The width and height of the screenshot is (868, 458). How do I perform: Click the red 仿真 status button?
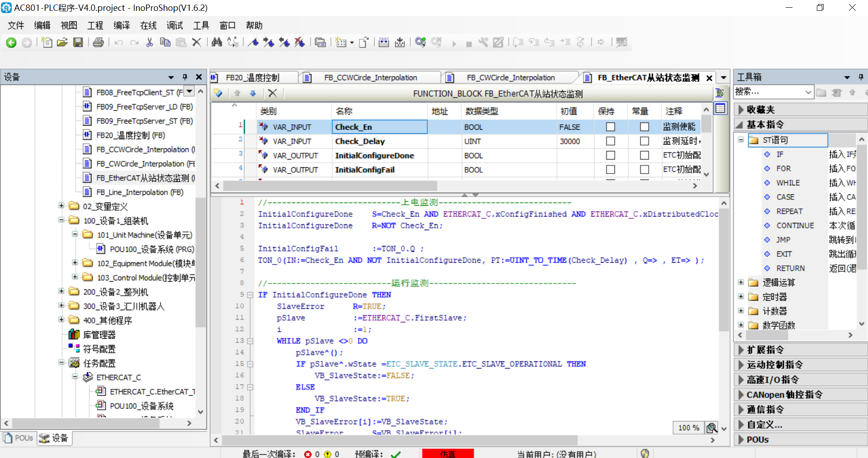coord(448,453)
